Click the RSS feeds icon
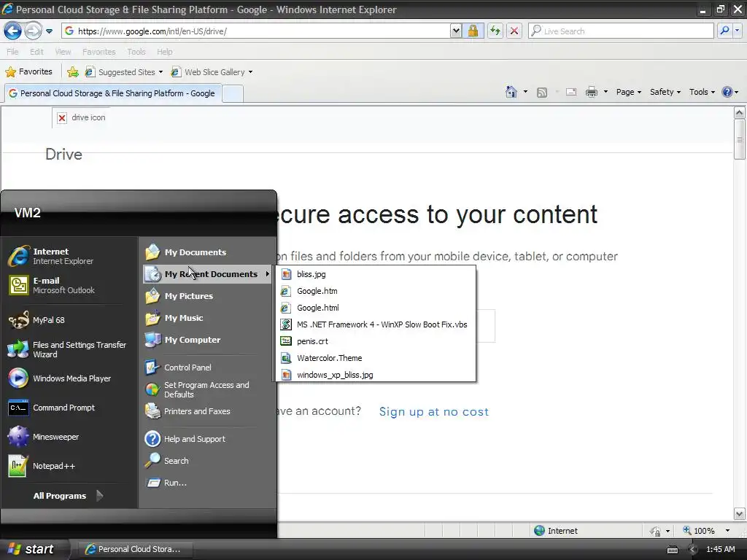Image resolution: width=747 pixels, height=560 pixels. coord(542,93)
